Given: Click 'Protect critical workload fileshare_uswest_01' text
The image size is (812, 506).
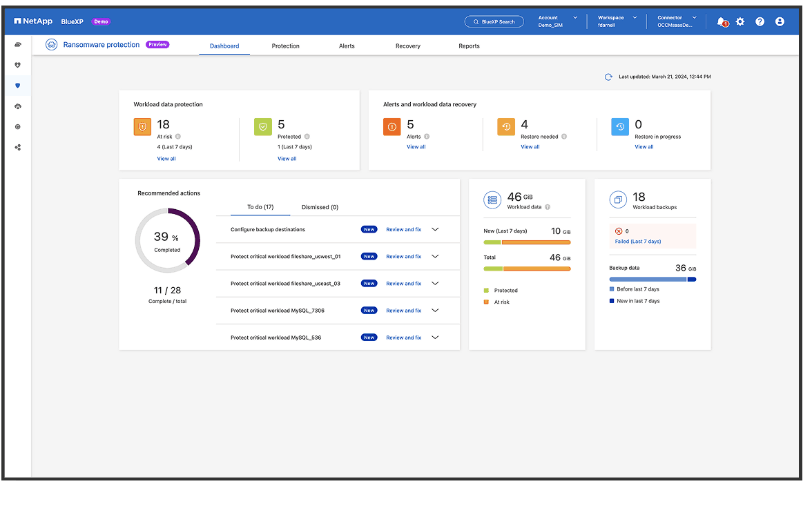Looking at the screenshot, I should point(286,257).
